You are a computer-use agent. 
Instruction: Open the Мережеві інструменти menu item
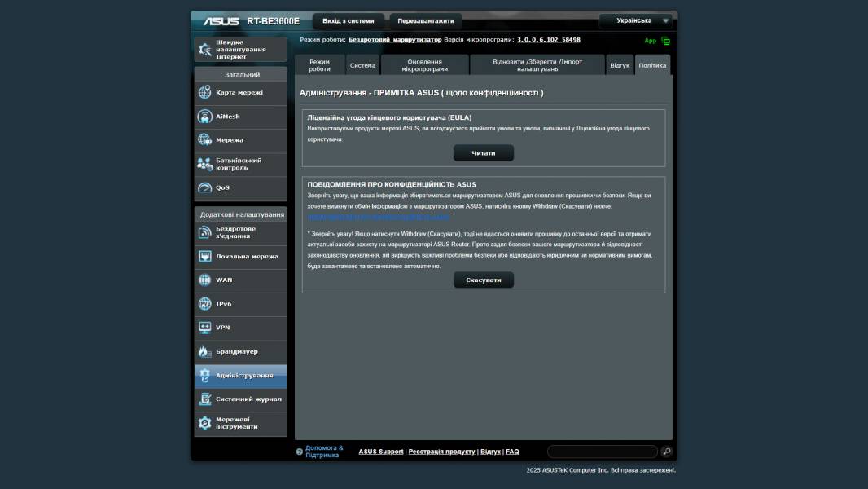tap(241, 423)
